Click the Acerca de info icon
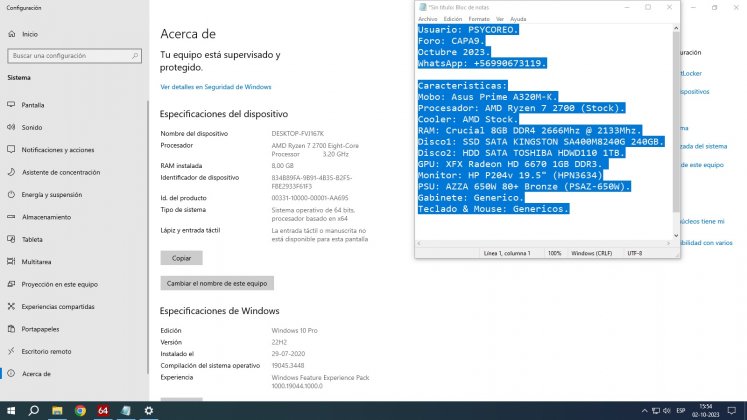The height and width of the screenshot is (420, 747). pos(11,373)
